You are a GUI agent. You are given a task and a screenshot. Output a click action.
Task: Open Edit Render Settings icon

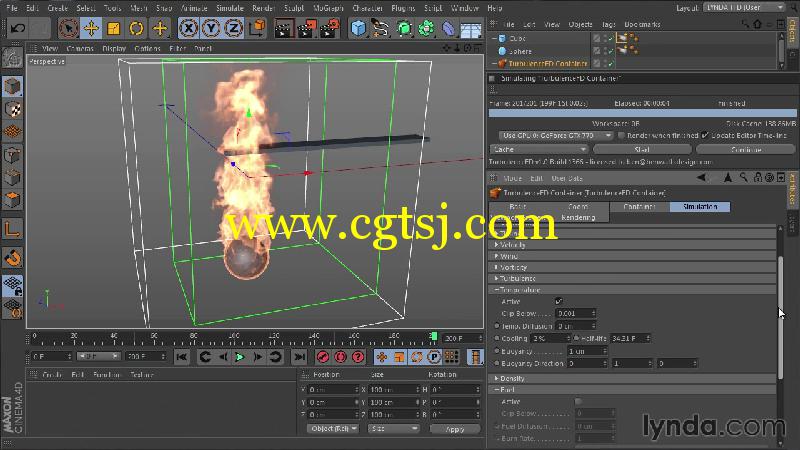330,28
